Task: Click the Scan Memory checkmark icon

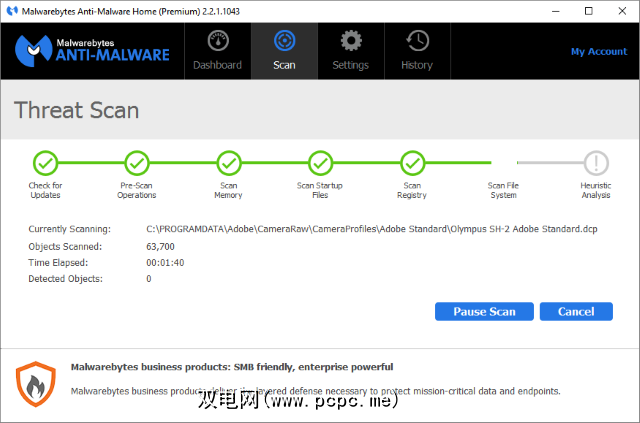Action: point(229,163)
